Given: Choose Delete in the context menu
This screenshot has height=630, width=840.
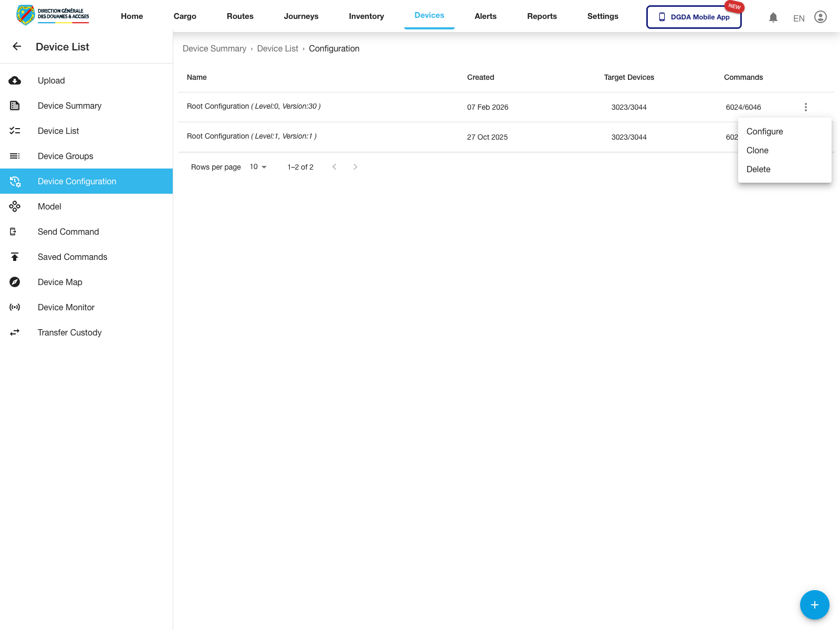Looking at the screenshot, I should coord(759,169).
